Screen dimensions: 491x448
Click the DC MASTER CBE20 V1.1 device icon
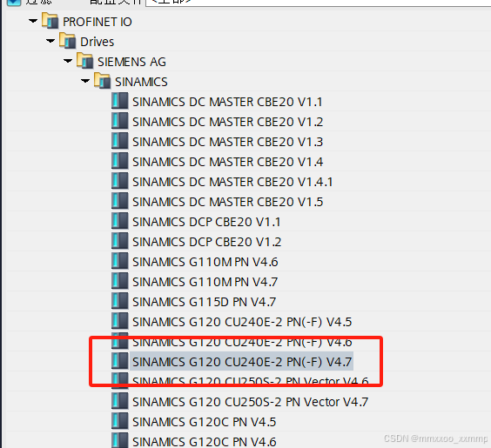coord(120,101)
